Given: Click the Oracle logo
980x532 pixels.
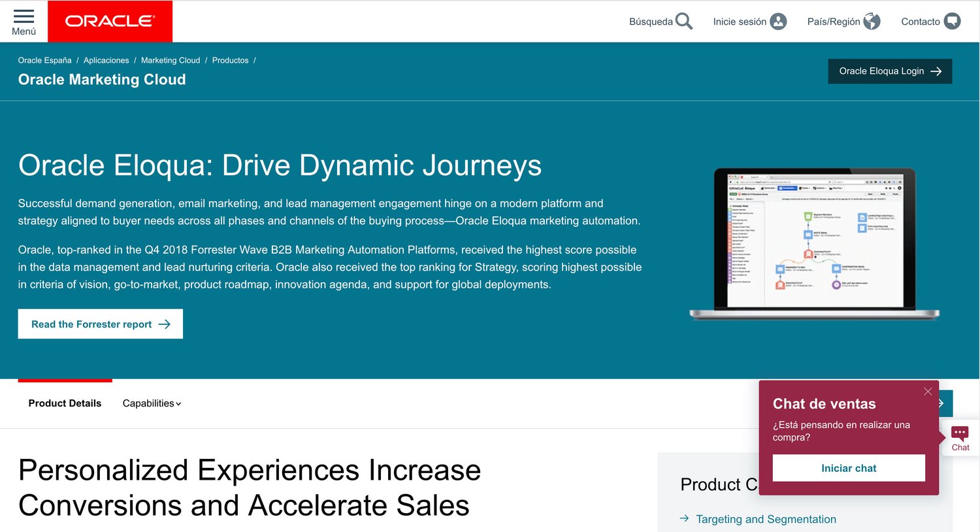Looking at the screenshot, I should click(110, 22).
